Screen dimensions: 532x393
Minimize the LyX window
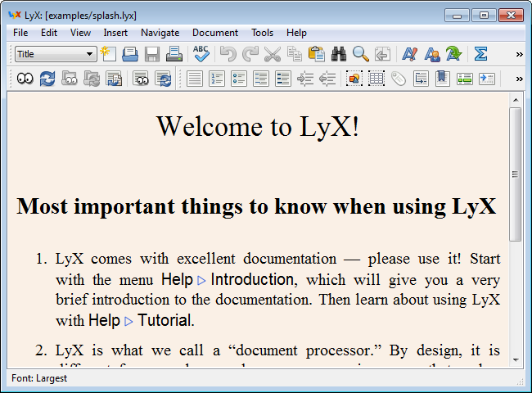click(457, 16)
